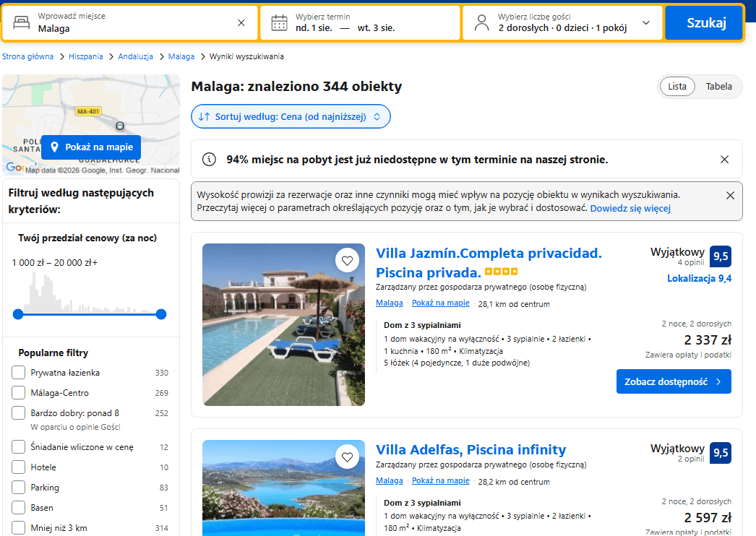Open the date range nd. 1 sie. — wt. 3 sie.
756x536 pixels.
[x=360, y=22]
